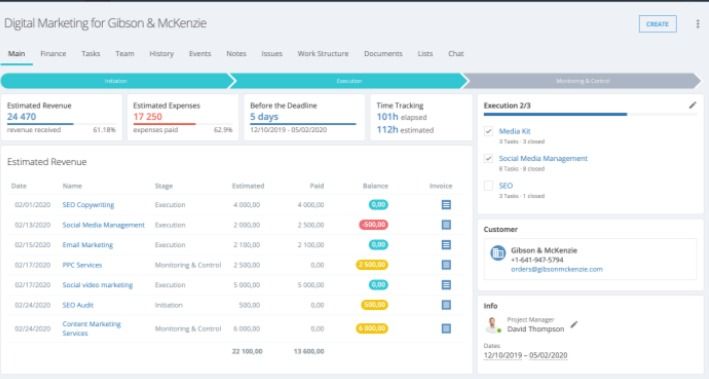
Task: Open invoice icon for SEO Copywriting row
Action: pos(446,205)
